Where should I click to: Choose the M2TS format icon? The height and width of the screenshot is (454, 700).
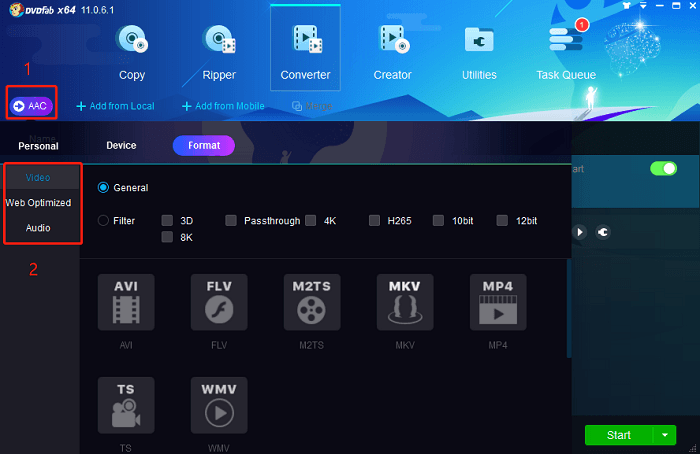[312, 302]
